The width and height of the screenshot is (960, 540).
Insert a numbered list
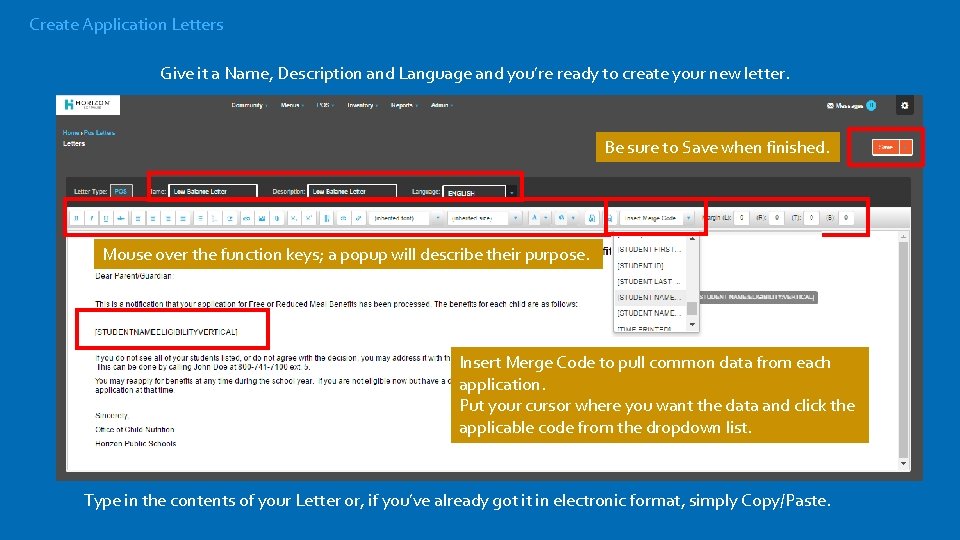(215, 218)
